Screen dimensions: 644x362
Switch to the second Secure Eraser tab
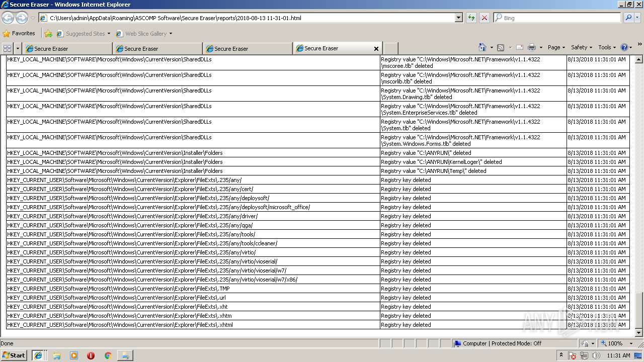[157, 49]
